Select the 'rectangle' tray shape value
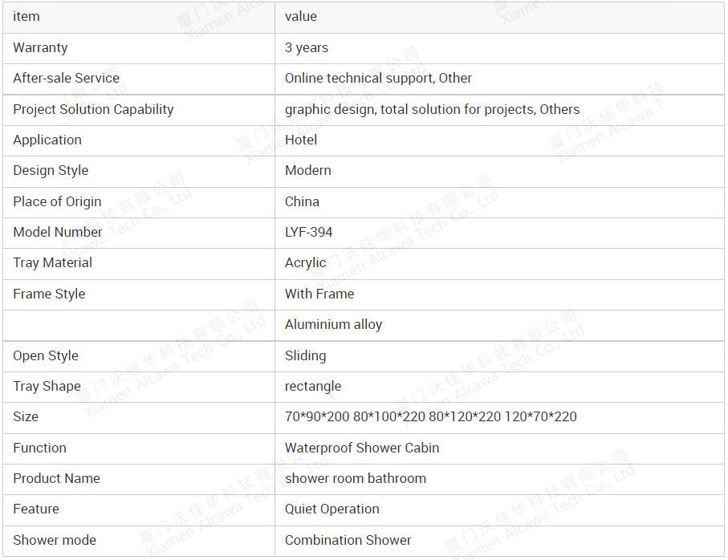This screenshot has width=728, height=560. click(313, 387)
